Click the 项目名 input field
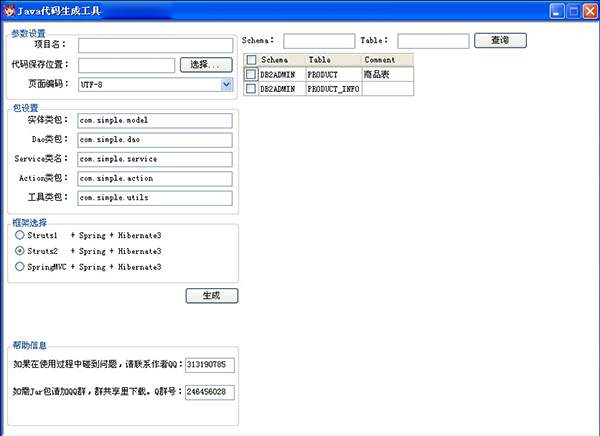 [x=155, y=45]
